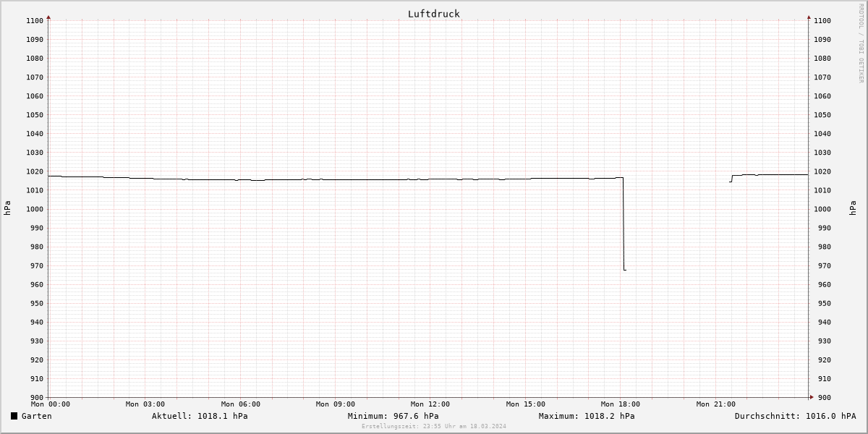Pick the 'Mon 09:00' time axis label

point(336,404)
